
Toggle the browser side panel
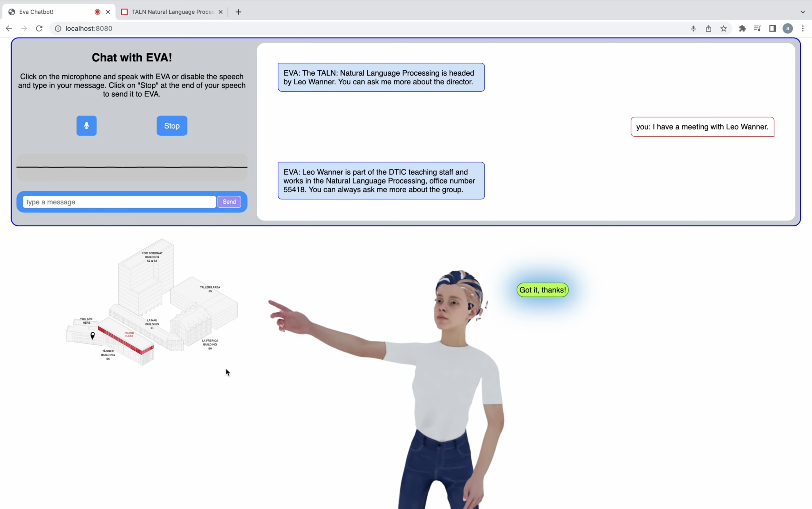pos(772,29)
